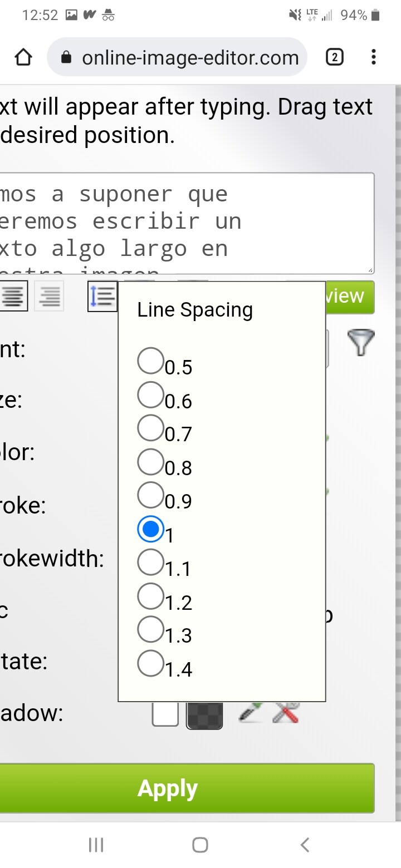Click the shadow color eyedropper icon

pyautogui.click(x=250, y=713)
